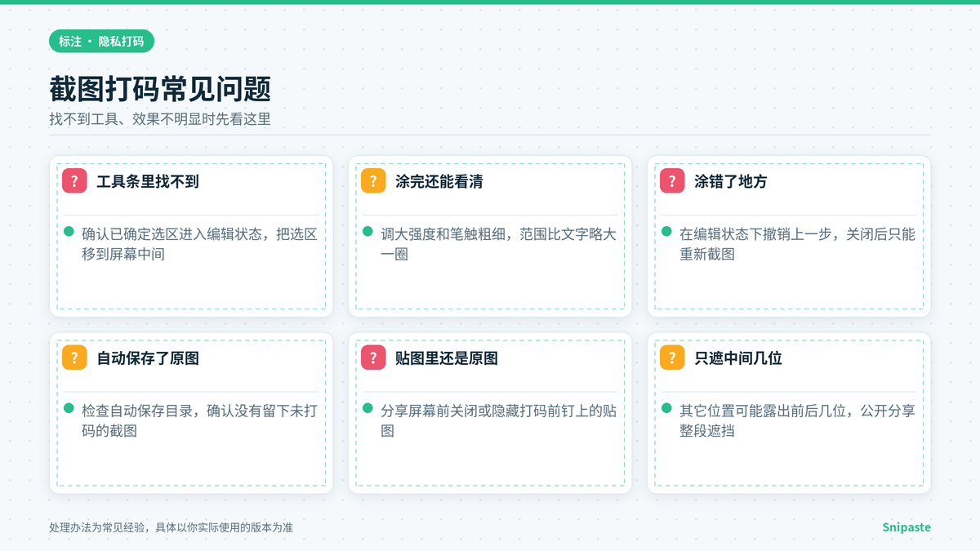
Task: Click answer text 确认已确定选区进入编辑状态
Action: (199, 244)
